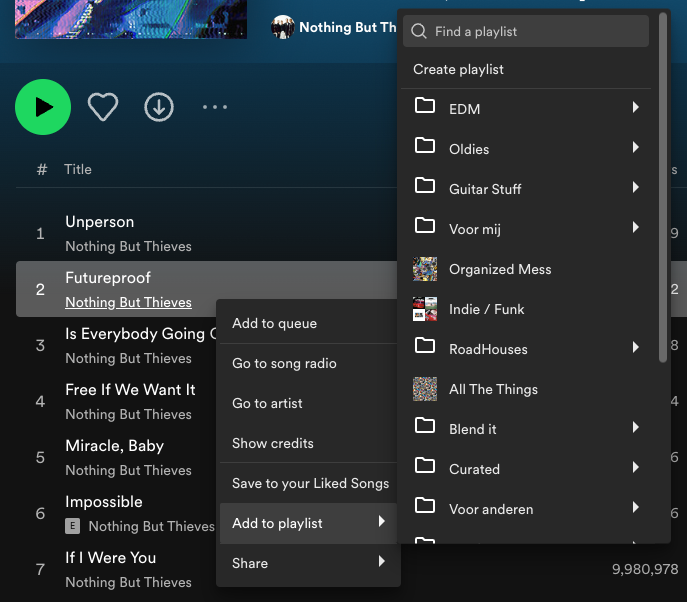
Task: Expand the Blend it folder arrow
Action: [636, 427]
